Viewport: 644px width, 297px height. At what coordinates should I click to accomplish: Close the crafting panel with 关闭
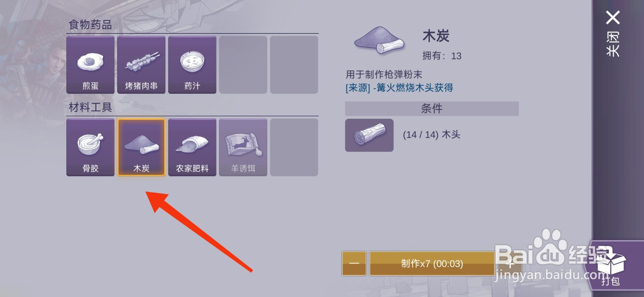(x=613, y=34)
